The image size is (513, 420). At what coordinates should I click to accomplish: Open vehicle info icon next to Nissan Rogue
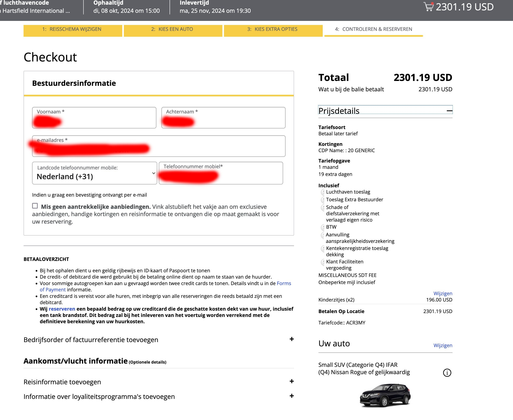(x=447, y=373)
